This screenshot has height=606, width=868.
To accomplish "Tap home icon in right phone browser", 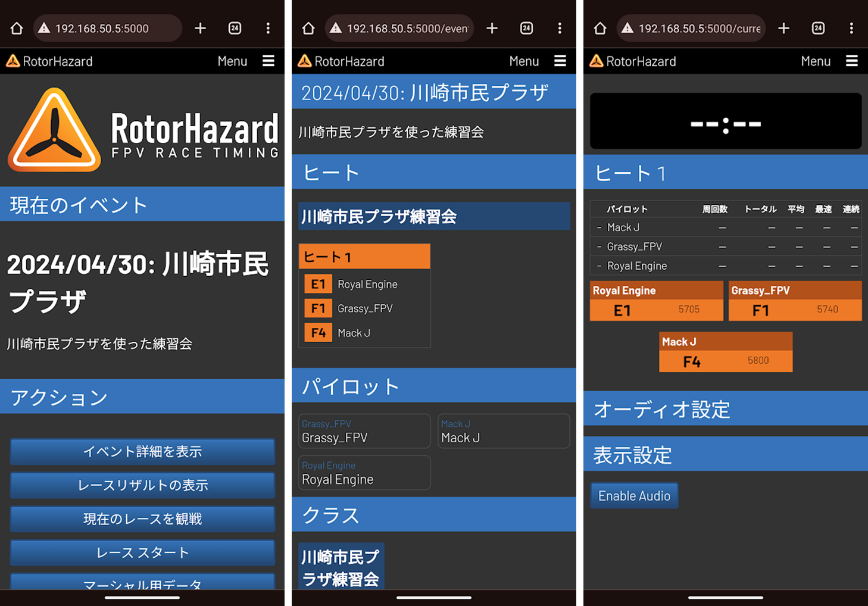I will 600,28.
